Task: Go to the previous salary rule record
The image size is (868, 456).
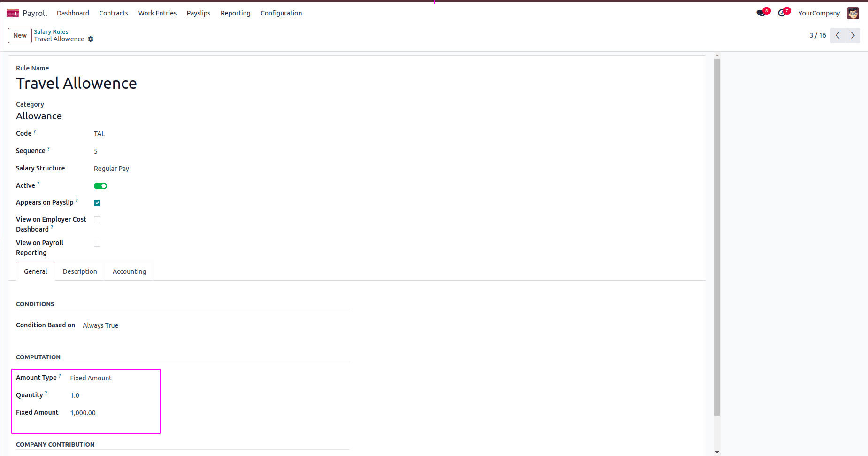Action: (837, 35)
